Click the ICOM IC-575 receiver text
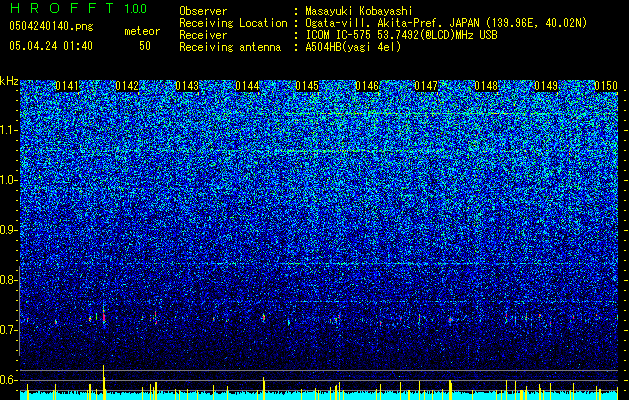The height and width of the screenshot is (400, 629). click(402, 35)
